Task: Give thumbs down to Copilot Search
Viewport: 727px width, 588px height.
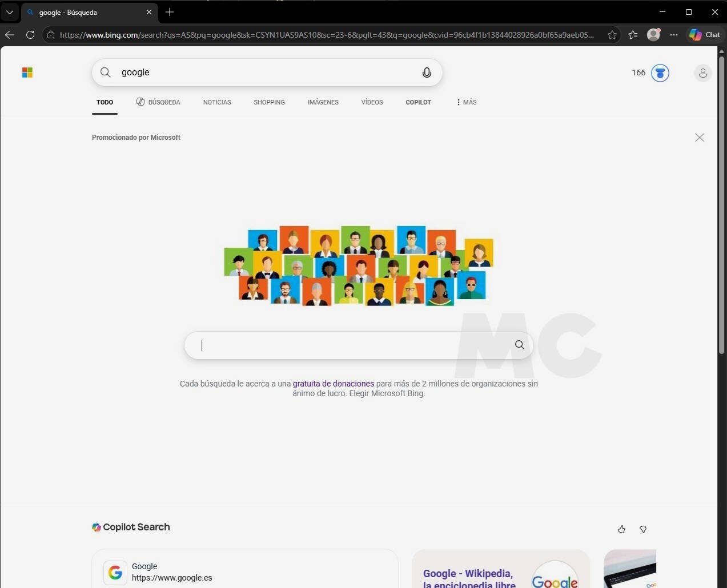Action: (x=643, y=529)
